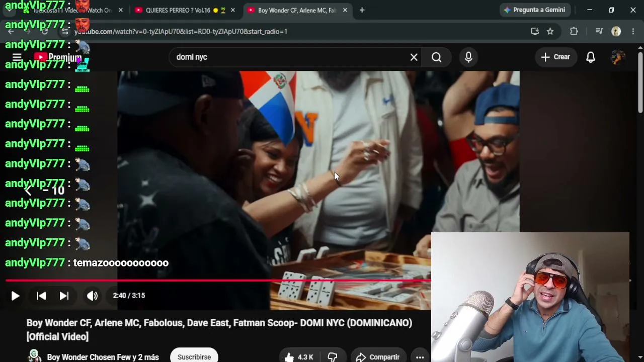The image size is (644, 362).
Task: Open the Chrome profile avatar
Action: 616,31
